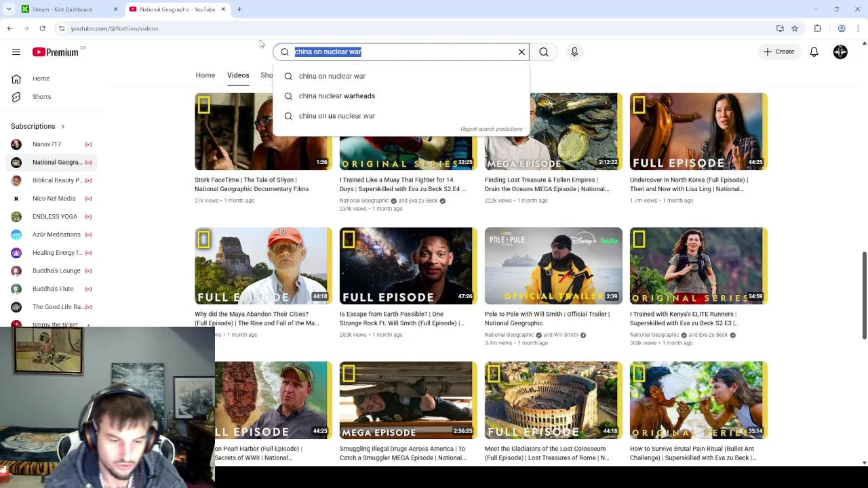Viewport: 868px width, 488px height.
Task: Go forward in browser
Action: (x=26, y=28)
